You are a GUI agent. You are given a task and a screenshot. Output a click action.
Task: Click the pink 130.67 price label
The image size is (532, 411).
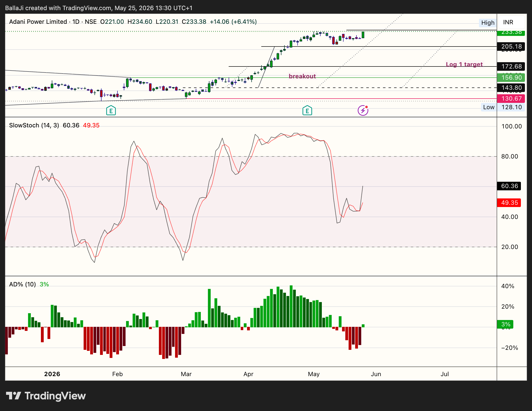click(x=512, y=99)
